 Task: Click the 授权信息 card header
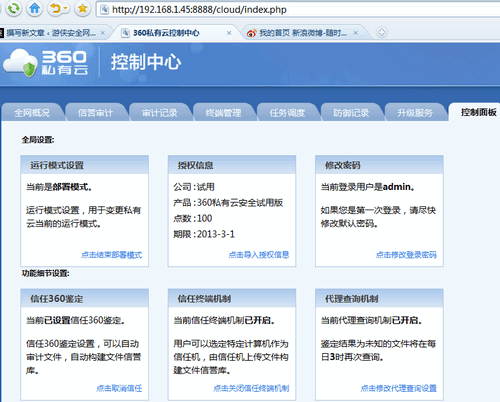tap(232, 165)
